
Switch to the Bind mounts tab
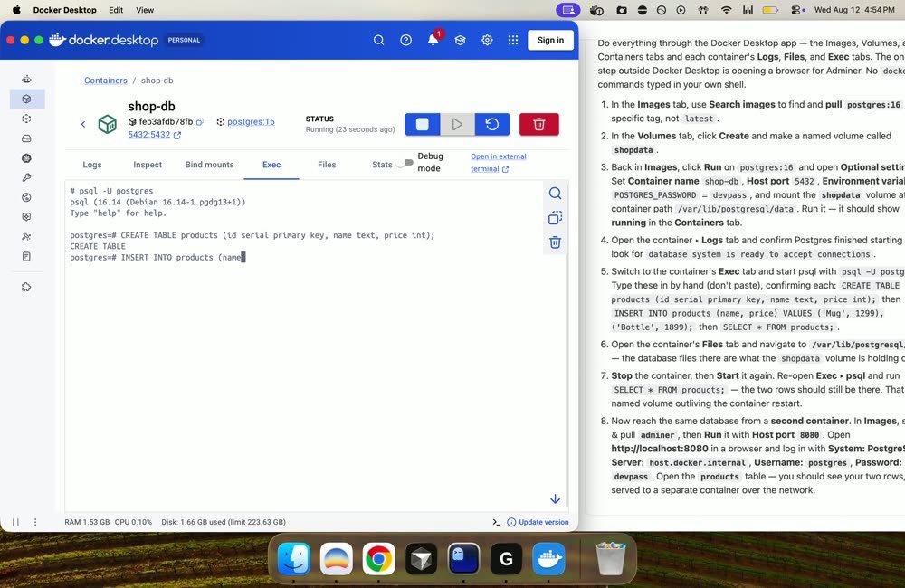click(210, 165)
